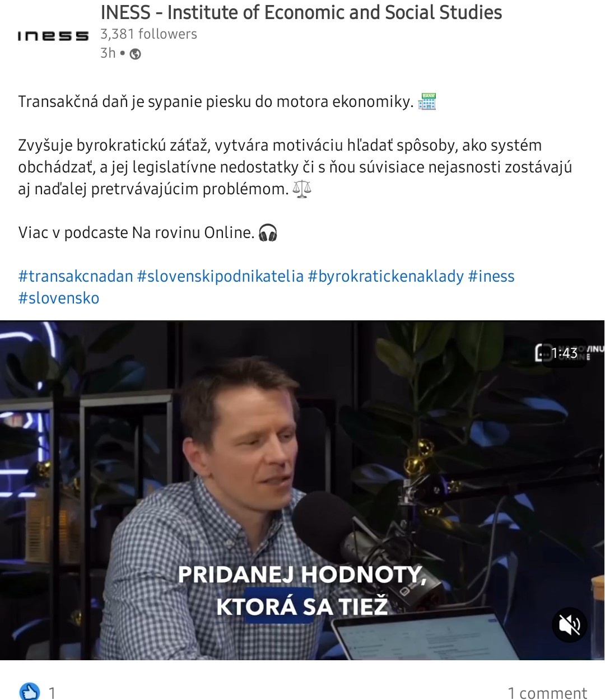Click the 3h post timestamp
This screenshot has width=605, height=700.
click(x=108, y=53)
